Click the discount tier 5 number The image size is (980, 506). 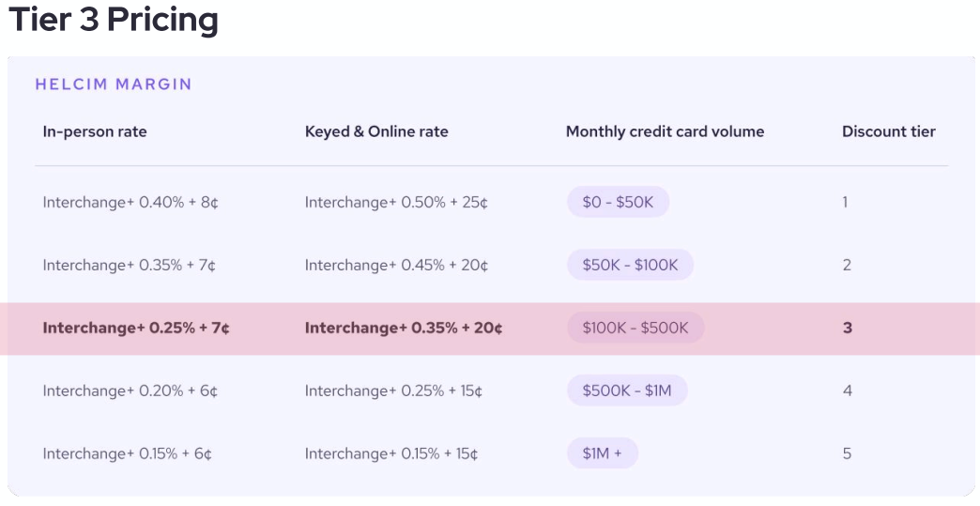pos(847,453)
